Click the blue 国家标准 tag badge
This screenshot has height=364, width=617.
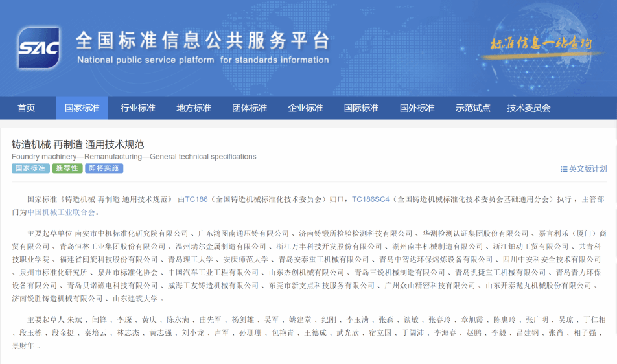(x=30, y=168)
